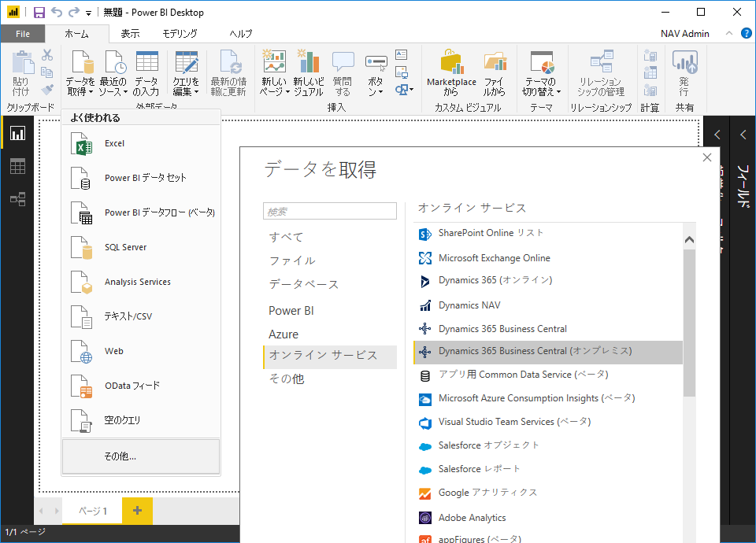
Task: Click the Undo arrow icon
Action: pyautogui.click(x=57, y=12)
